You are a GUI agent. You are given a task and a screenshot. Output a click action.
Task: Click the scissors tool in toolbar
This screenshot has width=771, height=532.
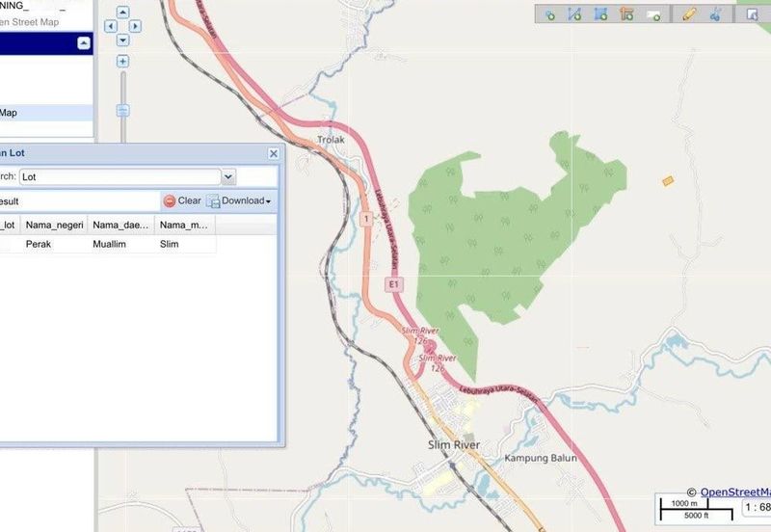pyautogui.click(x=715, y=14)
